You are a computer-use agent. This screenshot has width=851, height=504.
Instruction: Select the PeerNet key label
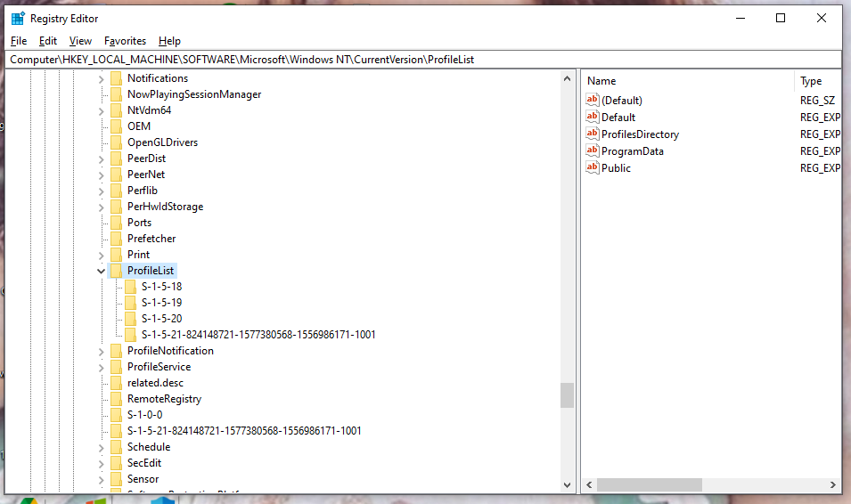(146, 175)
